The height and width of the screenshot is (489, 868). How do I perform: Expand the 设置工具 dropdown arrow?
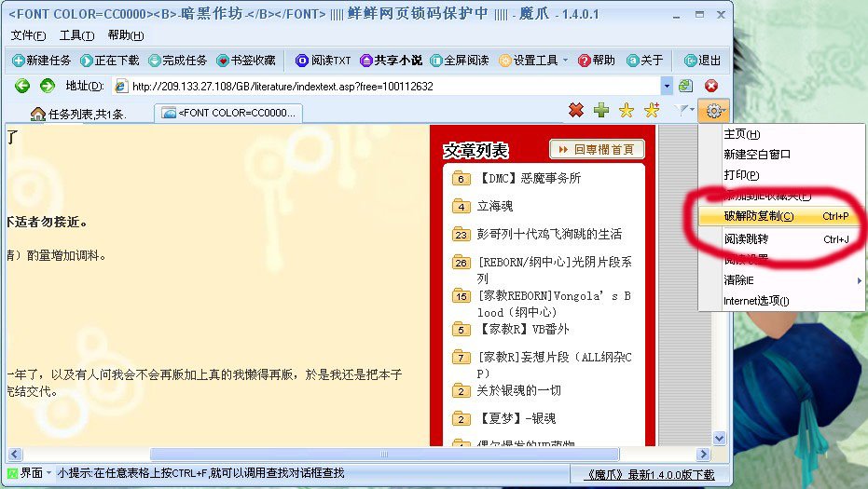(565, 61)
